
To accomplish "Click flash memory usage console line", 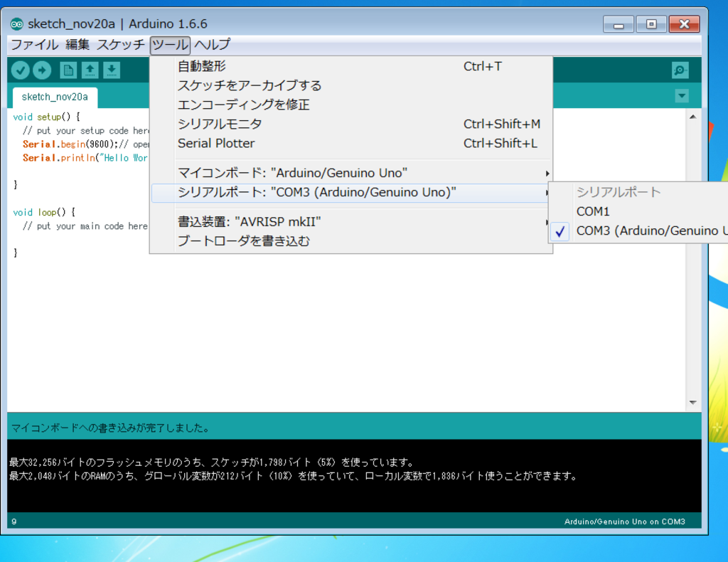I will pyautogui.click(x=211, y=462).
